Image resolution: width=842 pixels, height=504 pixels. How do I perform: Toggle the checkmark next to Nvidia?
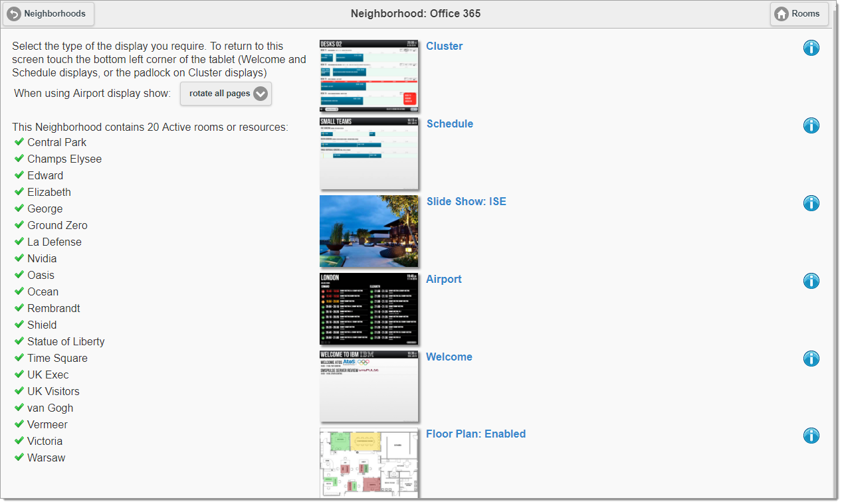[x=19, y=258]
